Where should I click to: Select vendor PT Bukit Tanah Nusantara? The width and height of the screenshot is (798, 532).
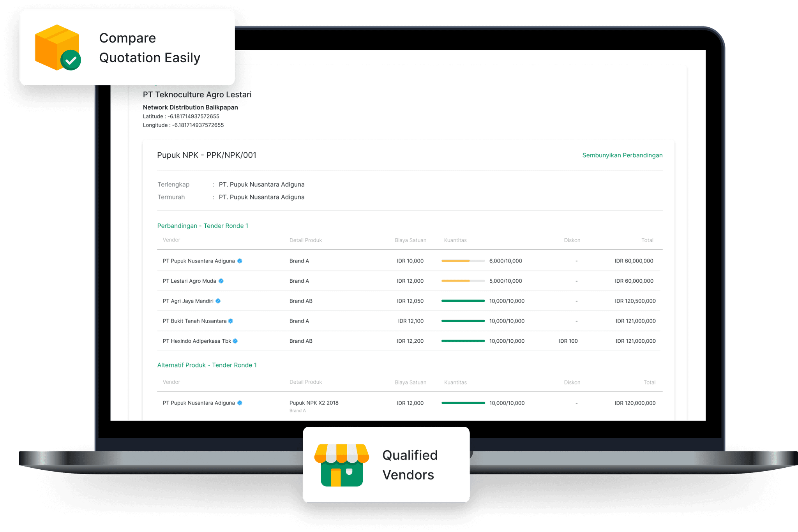click(194, 321)
